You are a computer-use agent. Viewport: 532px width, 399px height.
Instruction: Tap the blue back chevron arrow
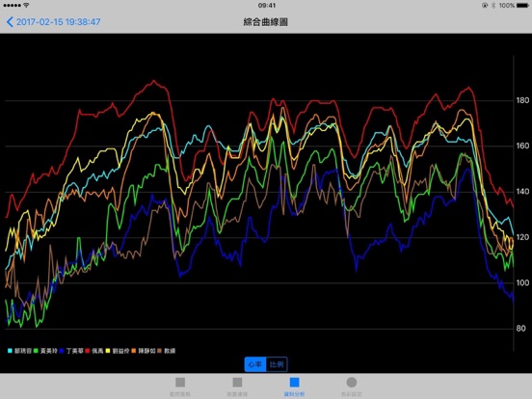point(10,22)
